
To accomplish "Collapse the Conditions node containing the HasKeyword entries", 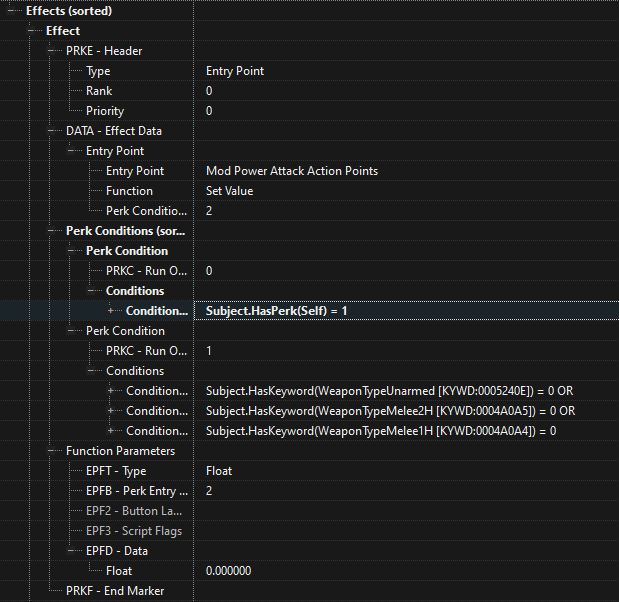I will click(x=91, y=371).
